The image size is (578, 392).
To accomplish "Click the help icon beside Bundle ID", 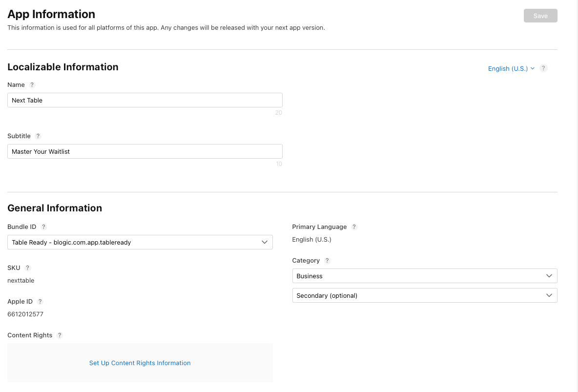I will pyautogui.click(x=43, y=227).
